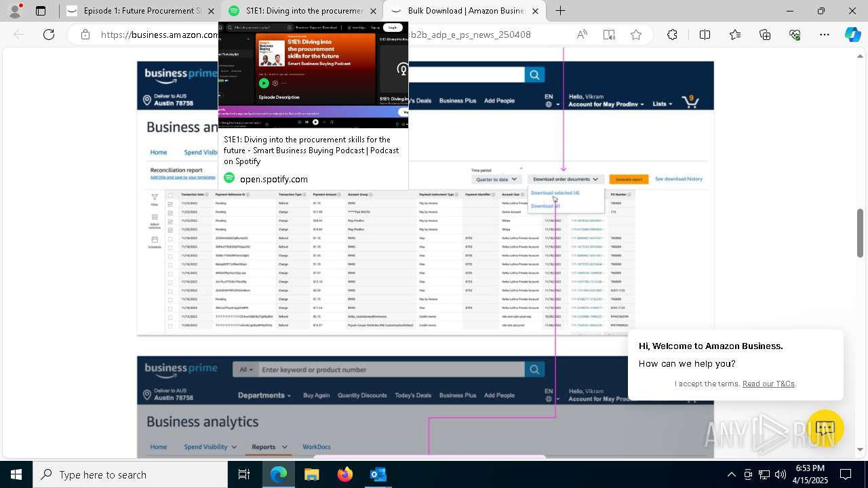
Task: Reload the current page
Action: 49,35
